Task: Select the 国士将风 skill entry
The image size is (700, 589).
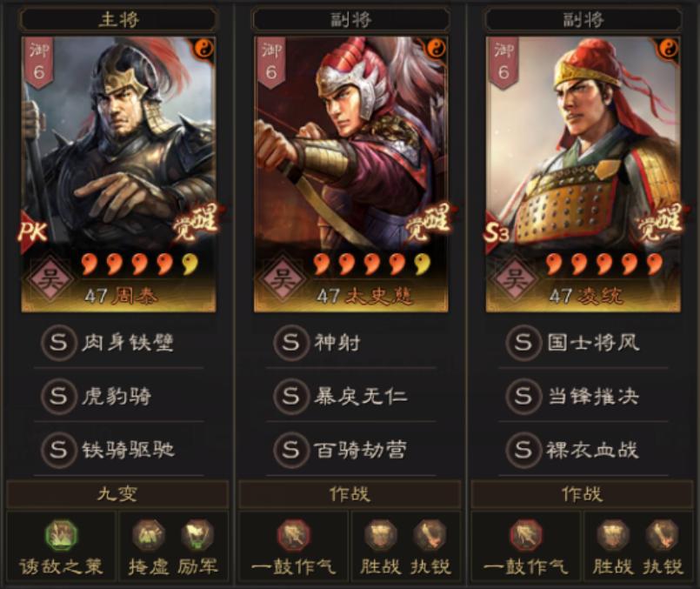Action: (x=583, y=343)
